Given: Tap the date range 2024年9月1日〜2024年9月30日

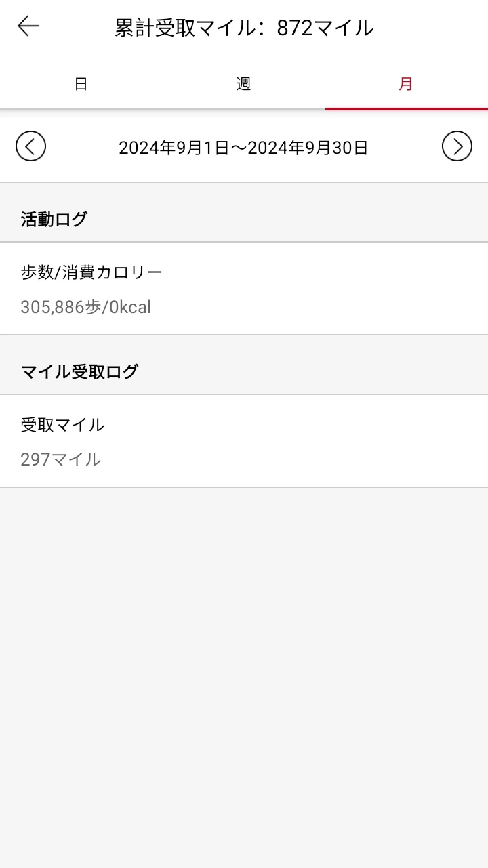Looking at the screenshot, I should click(x=243, y=147).
